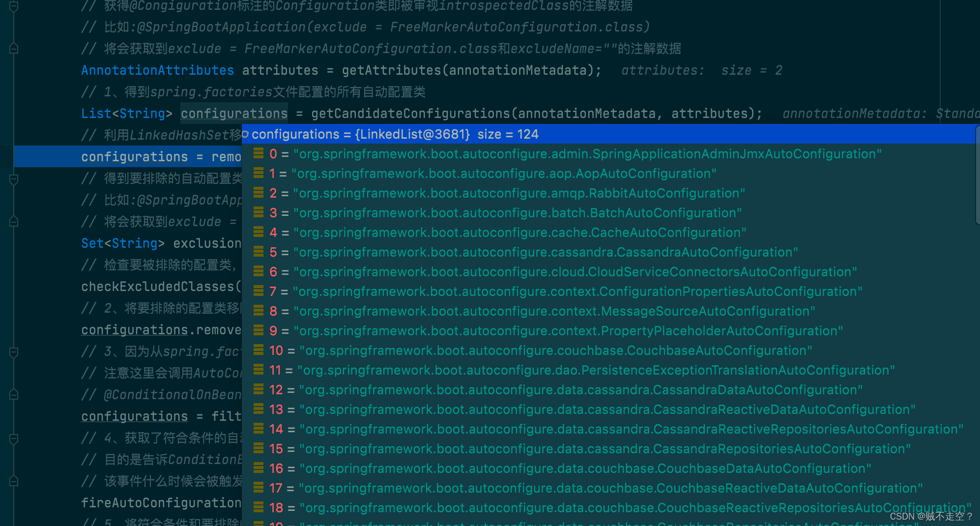Select list item 16 CouchbaseDataAutoConfiguration
Image resolution: width=980 pixels, height=526 pixels.
(x=608, y=468)
